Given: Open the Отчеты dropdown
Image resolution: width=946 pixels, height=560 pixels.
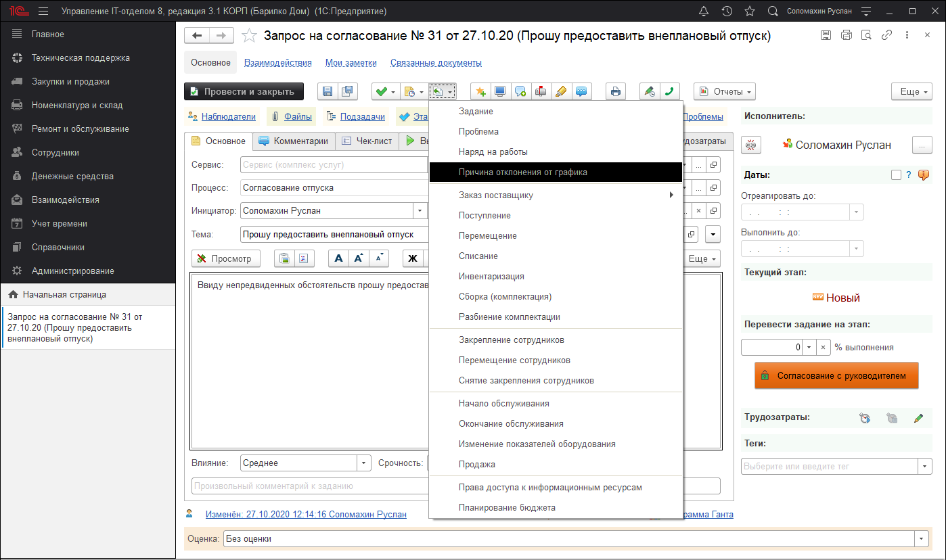Looking at the screenshot, I should point(724,91).
